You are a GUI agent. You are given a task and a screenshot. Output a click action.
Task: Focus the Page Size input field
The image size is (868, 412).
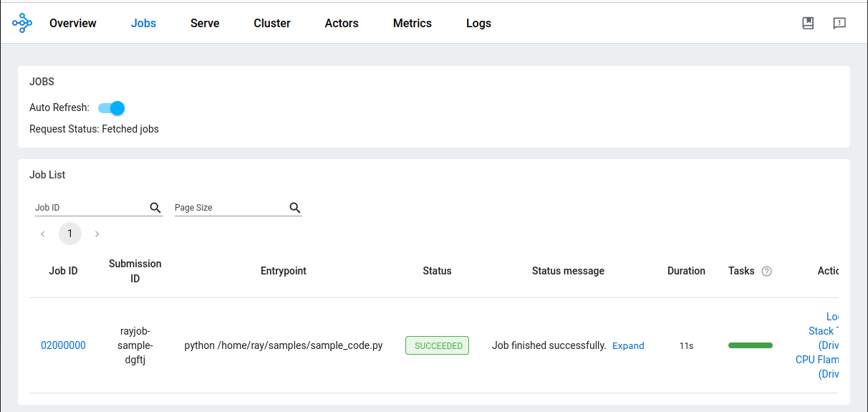pyautogui.click(x=229, y=208)
